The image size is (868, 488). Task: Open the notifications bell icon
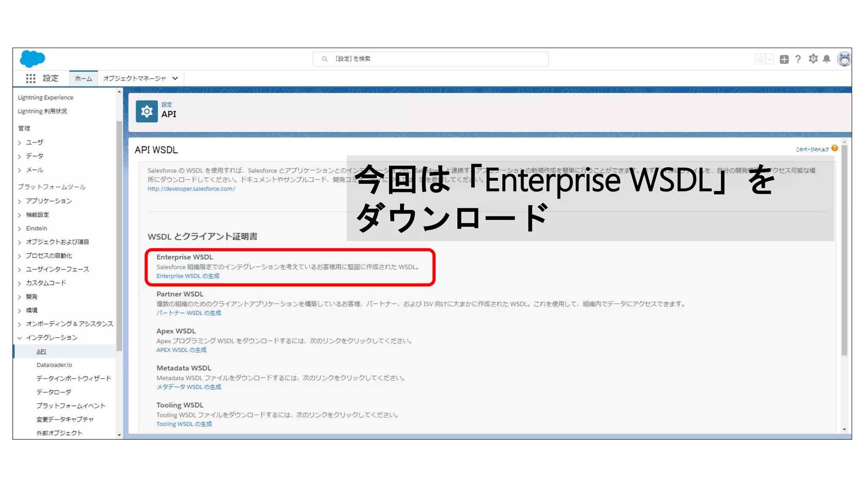coord(827,59)
